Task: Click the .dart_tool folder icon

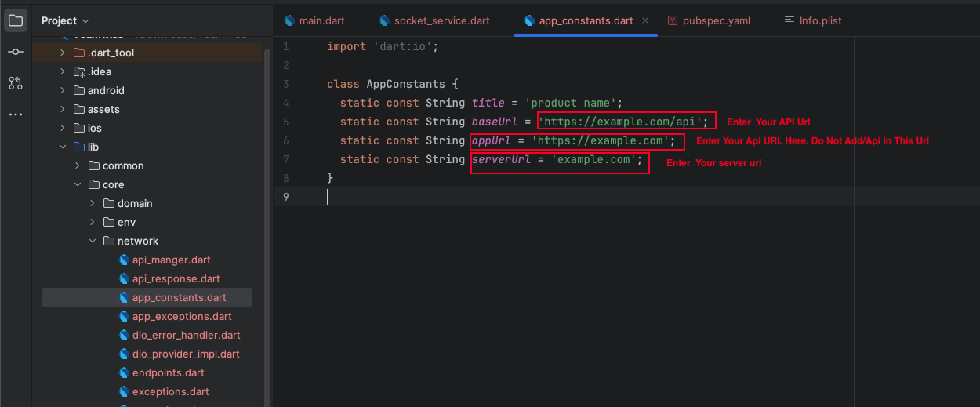Action: click(78, 53)
